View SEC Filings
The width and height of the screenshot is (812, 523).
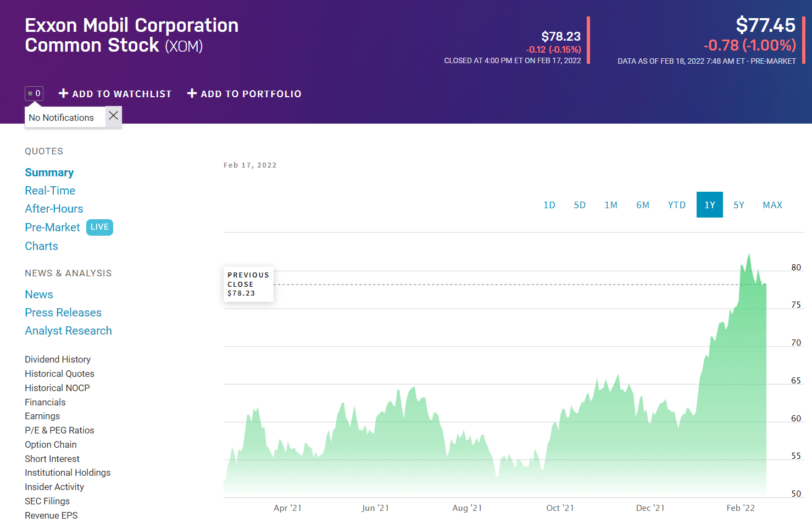[47, 501]
